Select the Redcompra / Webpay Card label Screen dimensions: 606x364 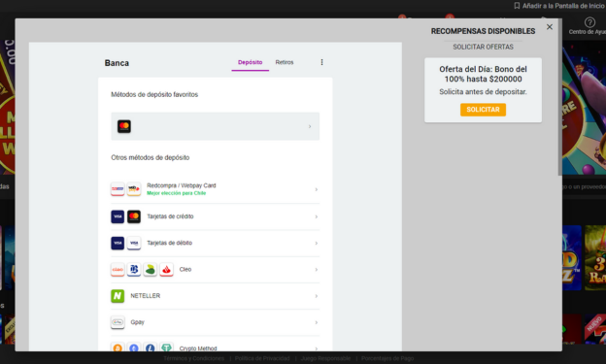coord(182,185)
